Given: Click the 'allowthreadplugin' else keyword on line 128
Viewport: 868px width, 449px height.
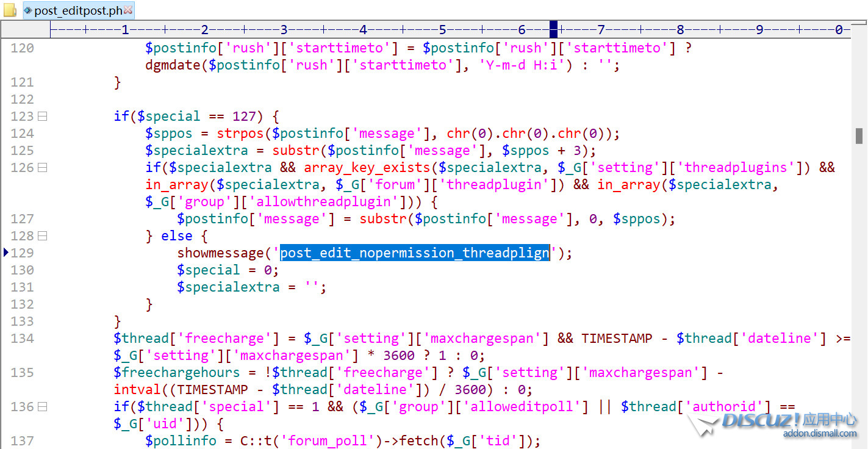Looking at the screenshot, I should 177,235.
